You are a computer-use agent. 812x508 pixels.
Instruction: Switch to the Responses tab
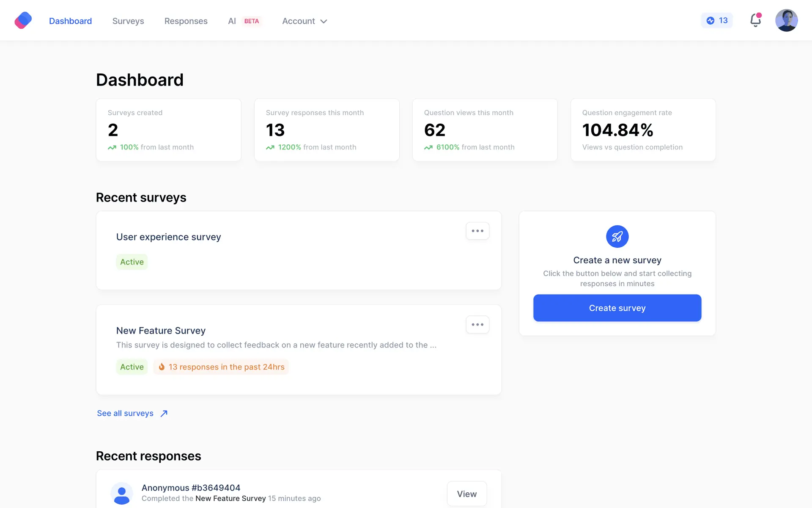click(186, 21)
